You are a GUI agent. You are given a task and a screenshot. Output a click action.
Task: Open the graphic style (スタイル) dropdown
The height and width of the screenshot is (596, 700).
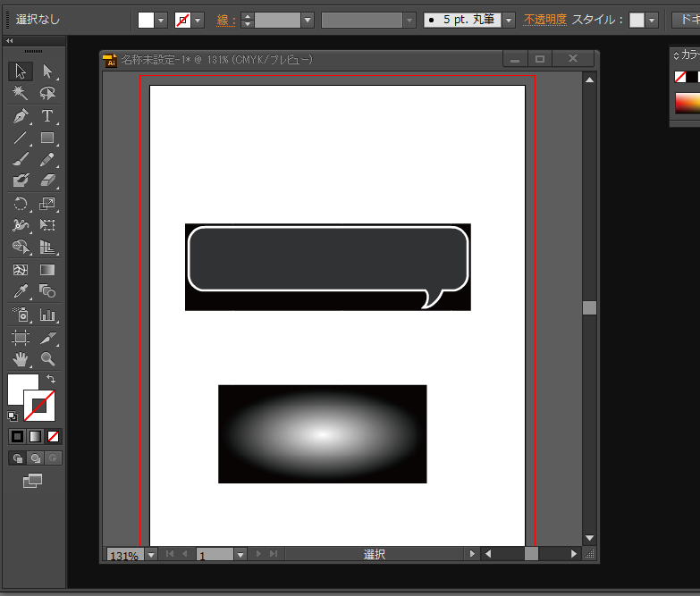[652, 20]
